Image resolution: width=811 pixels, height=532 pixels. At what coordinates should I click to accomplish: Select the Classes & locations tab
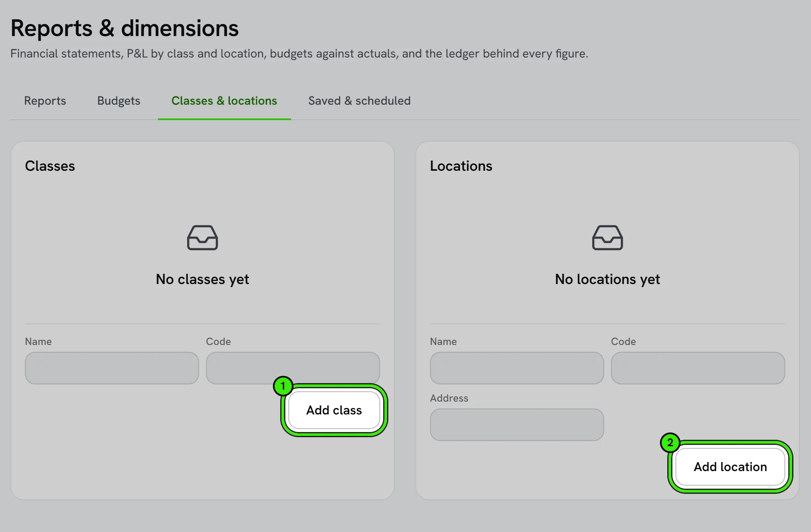click(x=224, y=101)
